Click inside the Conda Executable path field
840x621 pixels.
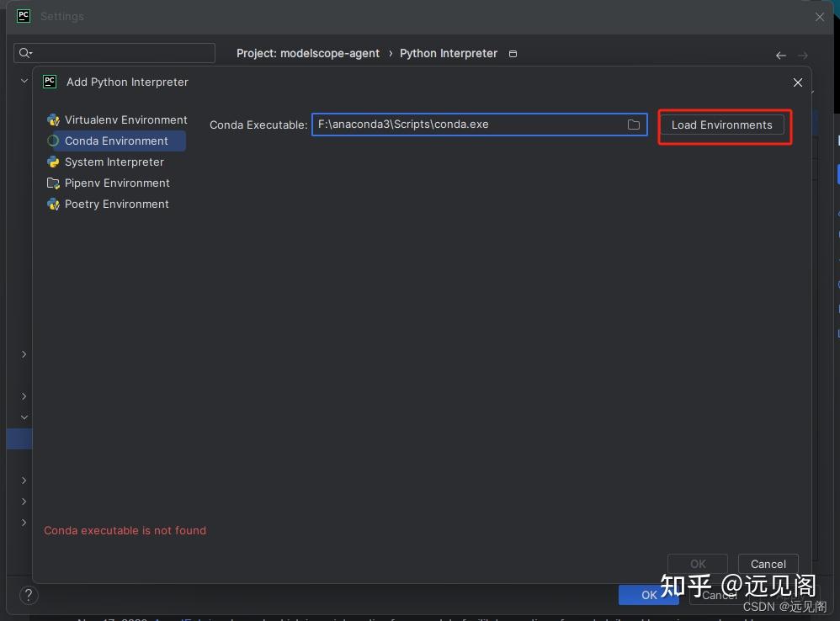(x=471, y=125)
